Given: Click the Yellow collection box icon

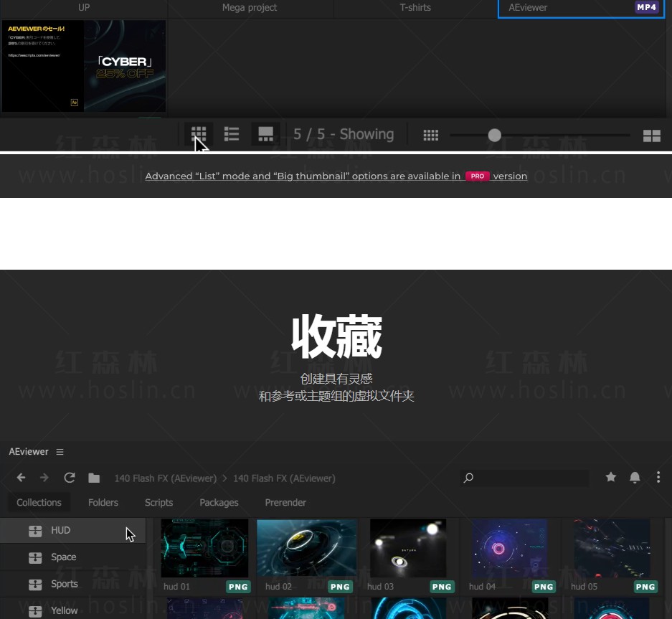Looking at the screenshot, I should 35,611.
